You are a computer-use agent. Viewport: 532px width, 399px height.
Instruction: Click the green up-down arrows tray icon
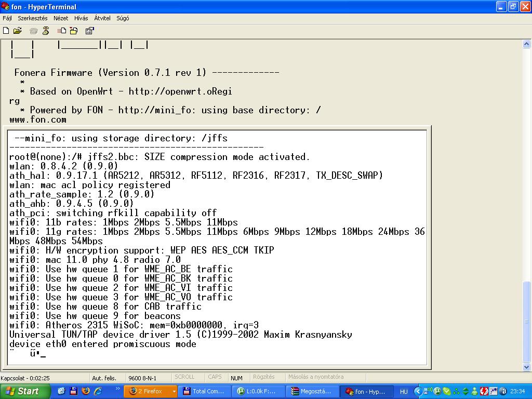point(465,391)
